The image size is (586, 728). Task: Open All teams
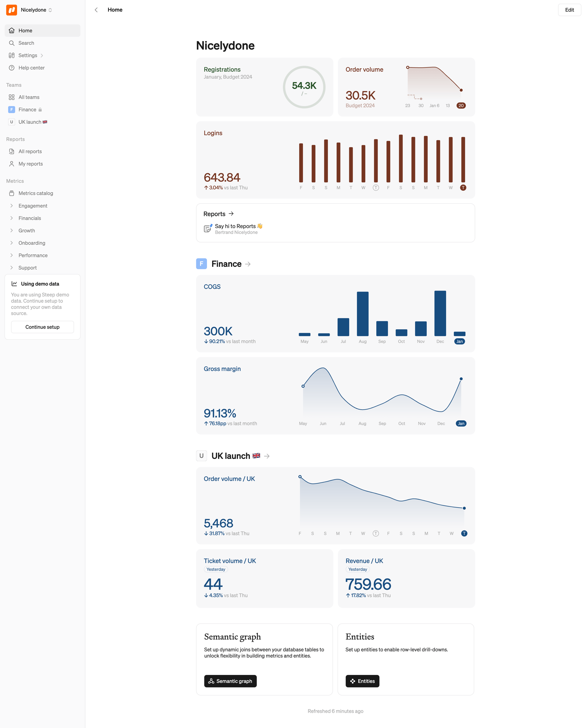[29, 97]
